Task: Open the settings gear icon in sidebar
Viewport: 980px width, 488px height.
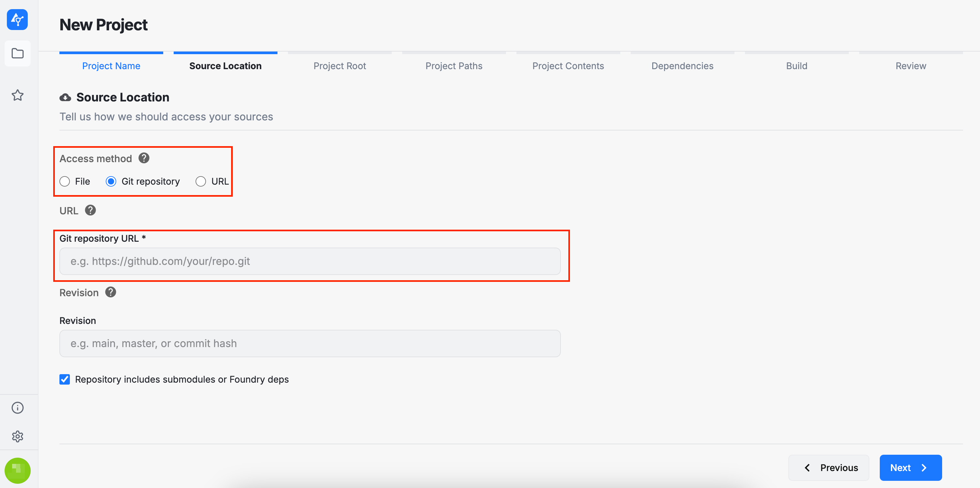Action: pyautogui.click(x=18, y=436)
